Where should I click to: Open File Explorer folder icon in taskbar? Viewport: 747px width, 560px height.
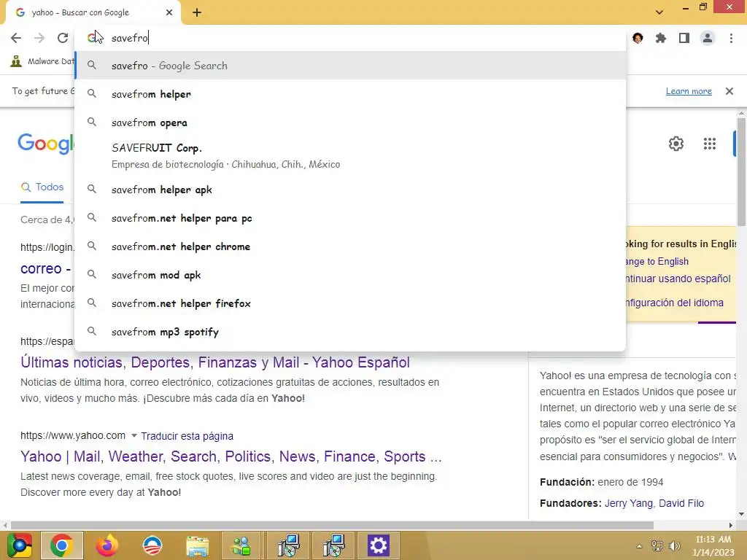click(197, 545)
